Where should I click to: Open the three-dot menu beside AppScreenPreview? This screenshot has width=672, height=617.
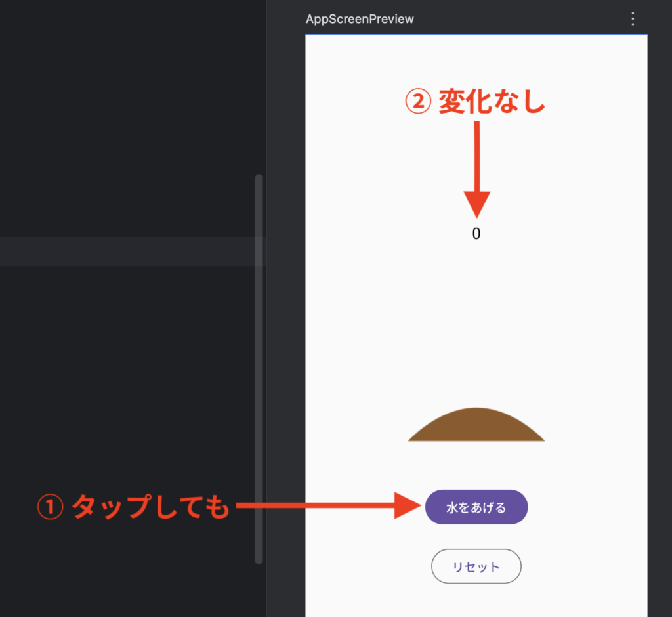633,18
